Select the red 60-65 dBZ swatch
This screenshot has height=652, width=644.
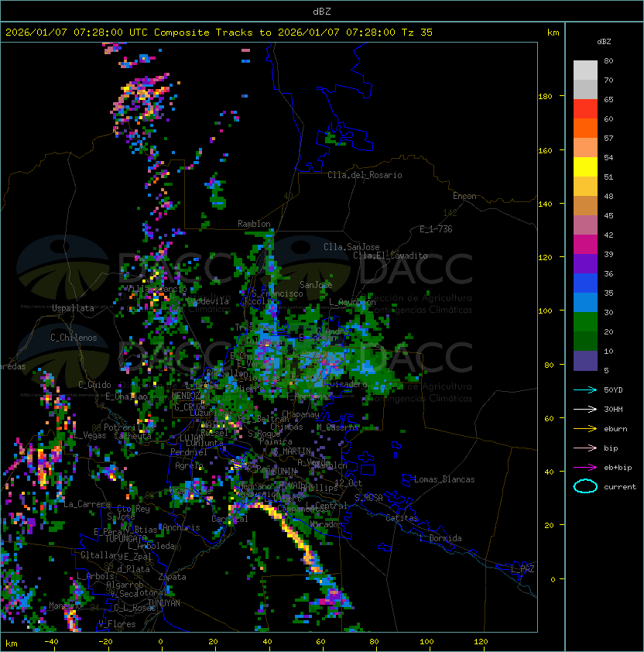(x=585, y=109)
